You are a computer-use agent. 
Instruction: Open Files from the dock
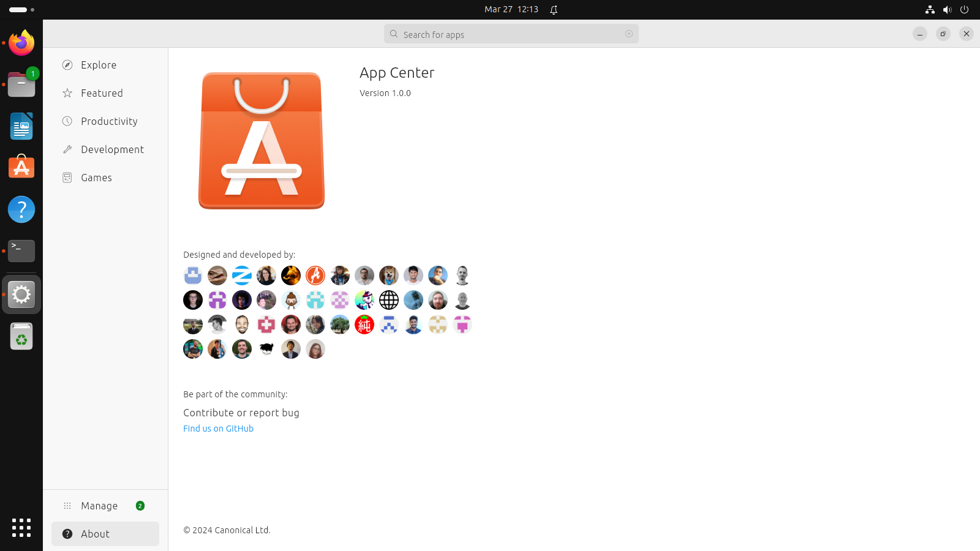tap(21, 84)
